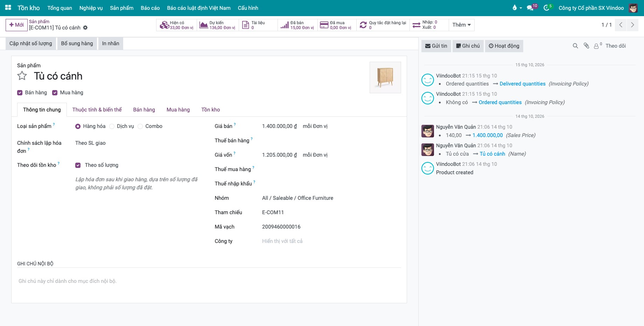
Task: Search chatter messages with magnifier icon
Action: 575,46
